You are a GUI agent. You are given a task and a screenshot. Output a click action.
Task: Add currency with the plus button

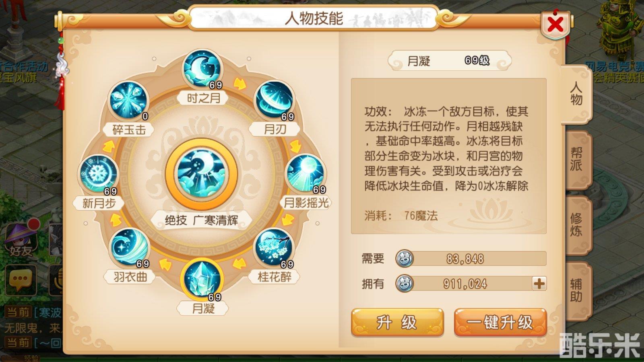tap(539, 284)
